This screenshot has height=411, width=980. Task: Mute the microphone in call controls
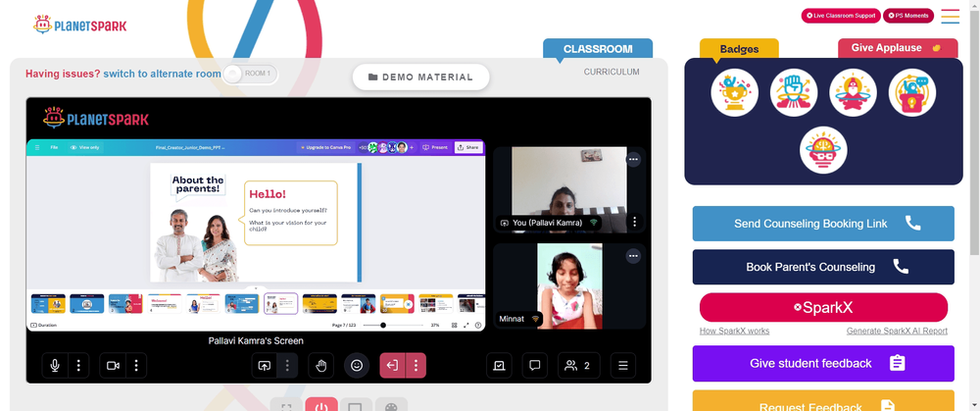tap(55, 365)
